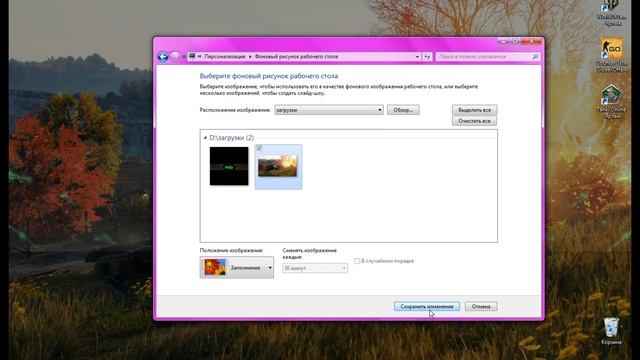
Task: Select the black wallpaper thumbnail
Action: (229, 166)
